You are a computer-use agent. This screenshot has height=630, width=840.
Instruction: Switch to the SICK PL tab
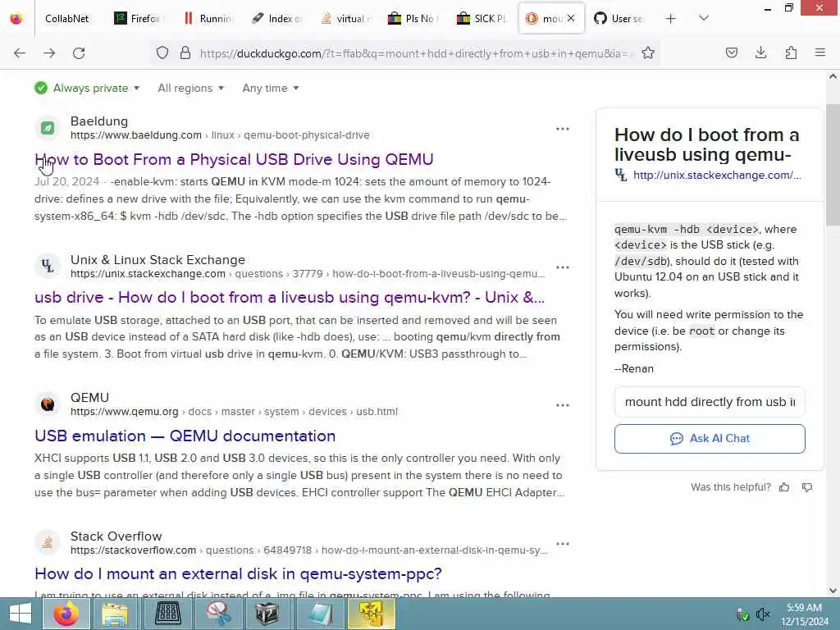pos(482,19)
